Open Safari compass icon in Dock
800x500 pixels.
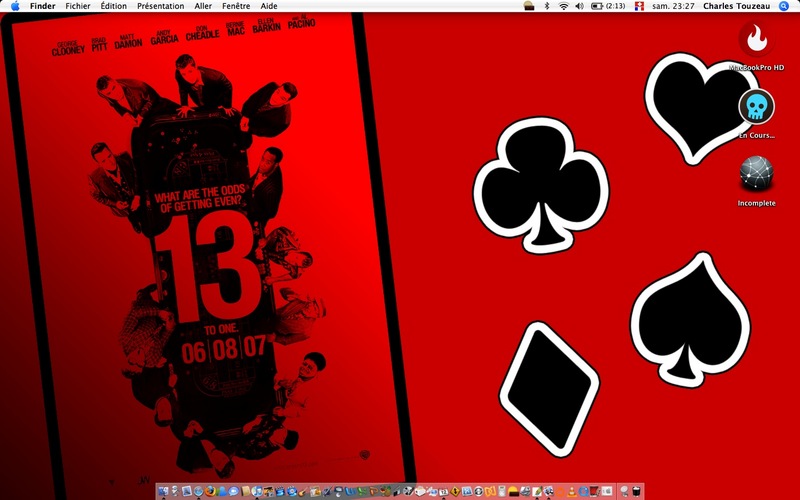[x=198, y=491]
